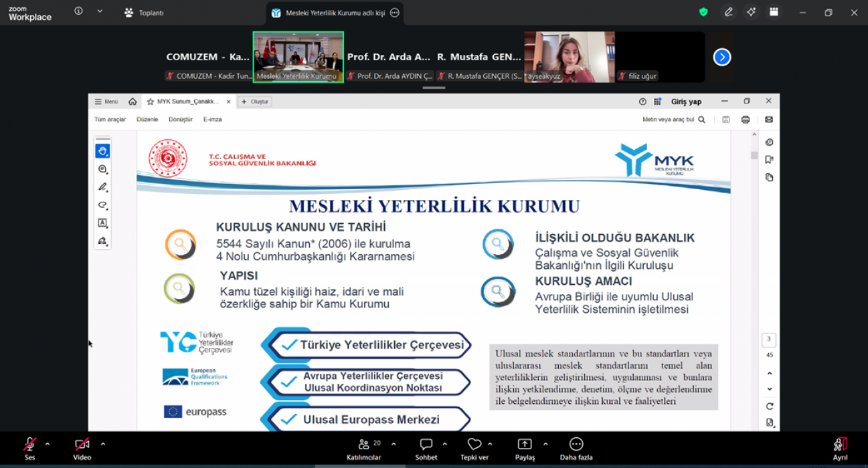This screenshot has height=468, width=868.
Task: Open the Zoom grid view layout button
Action: [774, 12]
